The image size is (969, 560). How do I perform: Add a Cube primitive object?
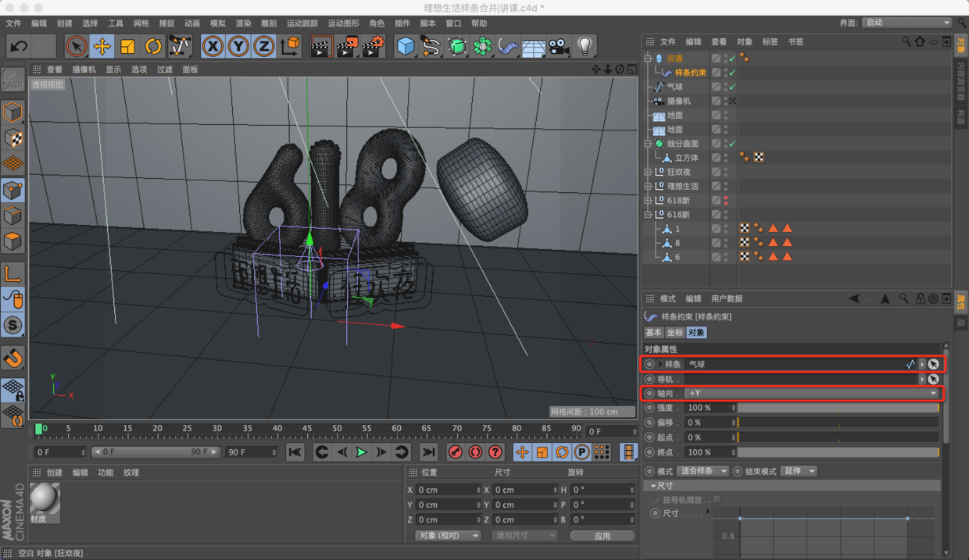pos(406,46)
